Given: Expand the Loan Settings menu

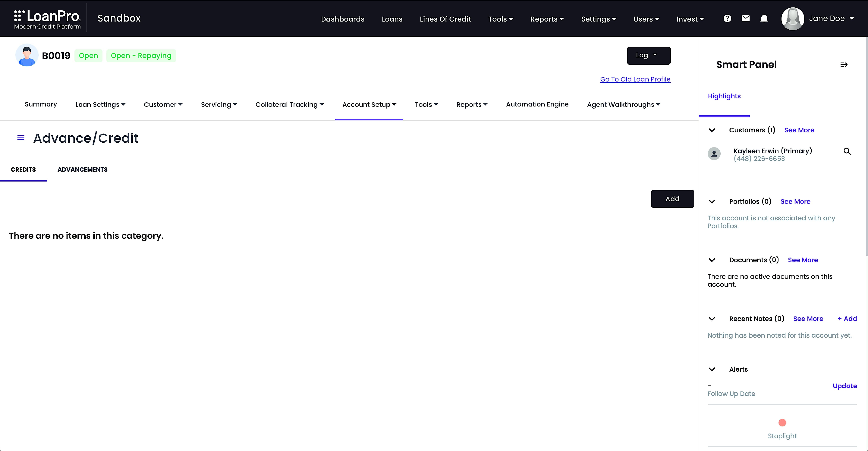Looking at the screenshot, I should pyautogui.click(x=100, y=104).
